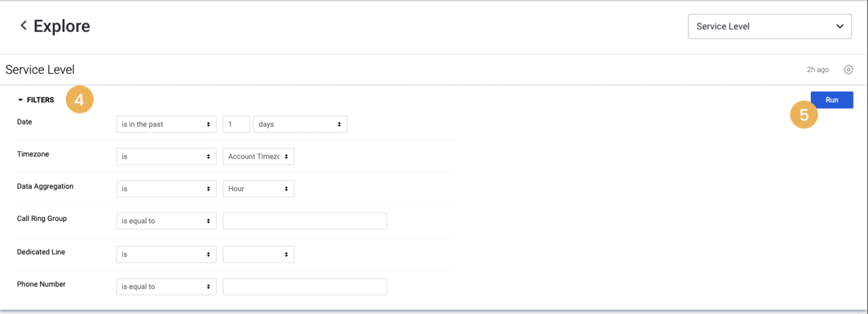This screenshot has height=314, width=868.
Task: Click the '2h ago' timestamp label
Action: pyautogui.click(x=818, y=70)
